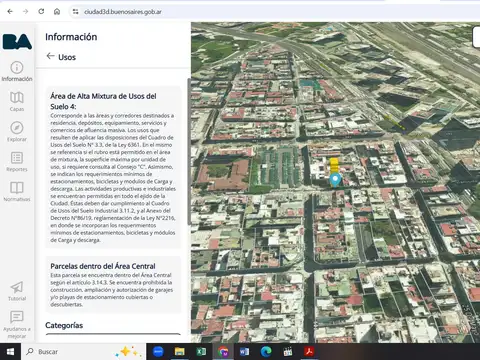Open Adobe Acrobat from taskbar
Image resolution: width=480 pixels, height=360 pixels.
(x=309, y=352)
